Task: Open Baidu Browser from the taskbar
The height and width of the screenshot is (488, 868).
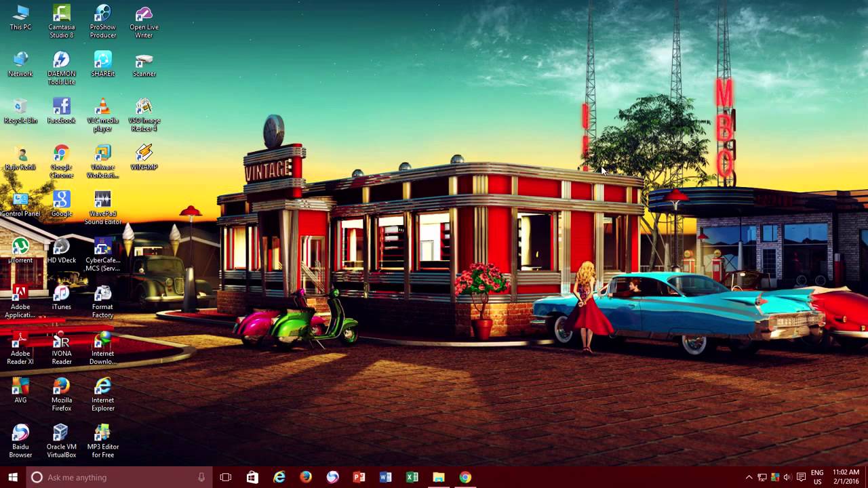Action: point(332,477)
